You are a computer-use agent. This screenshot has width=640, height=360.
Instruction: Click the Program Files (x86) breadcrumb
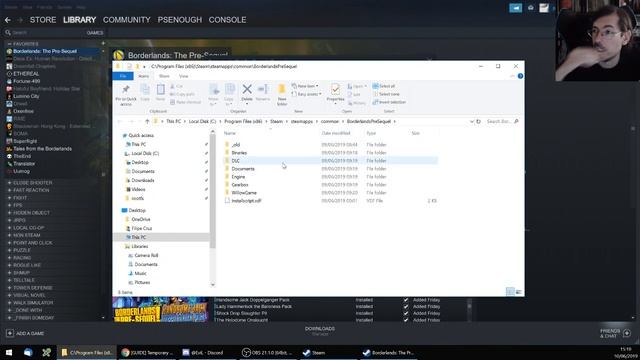[243, 121]
